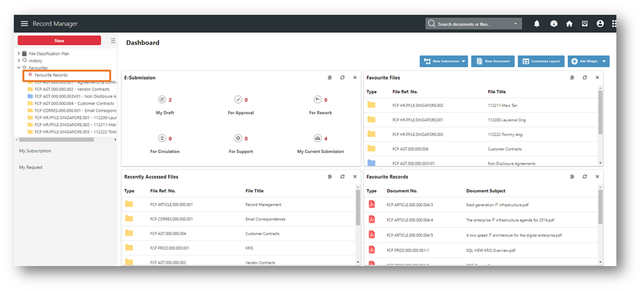Image resolution: width=644 pixels, height=291 pixels.
Task: Click the For Support icon
Action: 238,138
